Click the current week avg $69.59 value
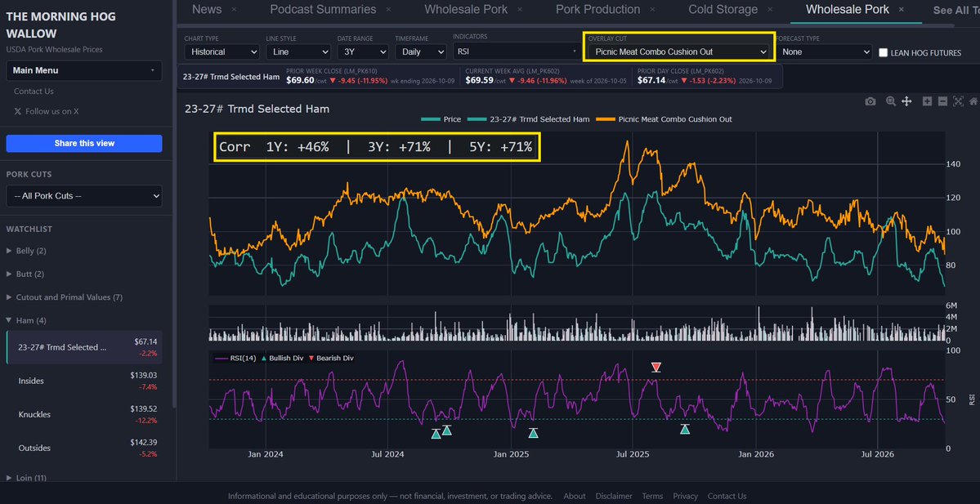This screenshot has width=980, height=504. click(480, 81)
